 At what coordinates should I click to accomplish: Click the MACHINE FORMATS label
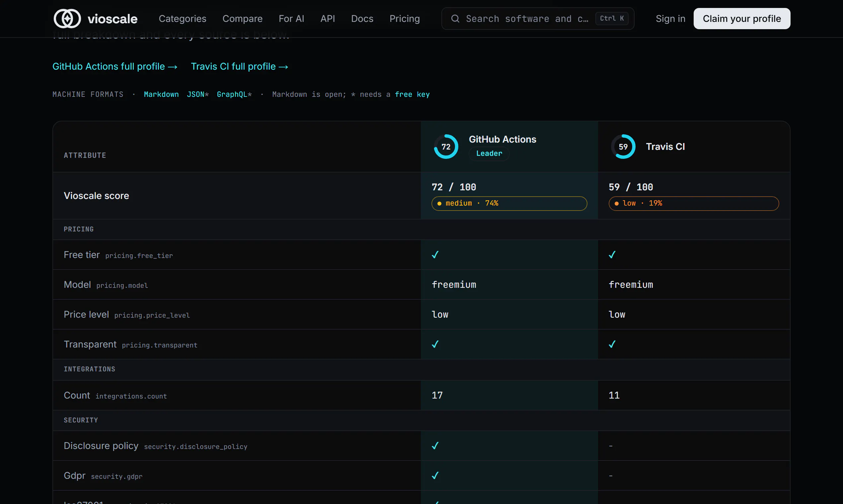[88, 94]
